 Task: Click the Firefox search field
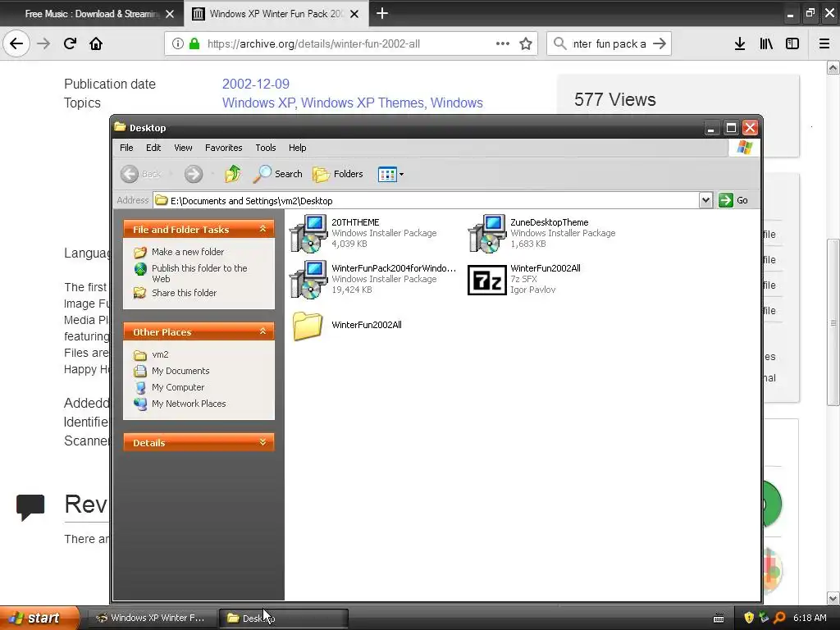(609, 43)
